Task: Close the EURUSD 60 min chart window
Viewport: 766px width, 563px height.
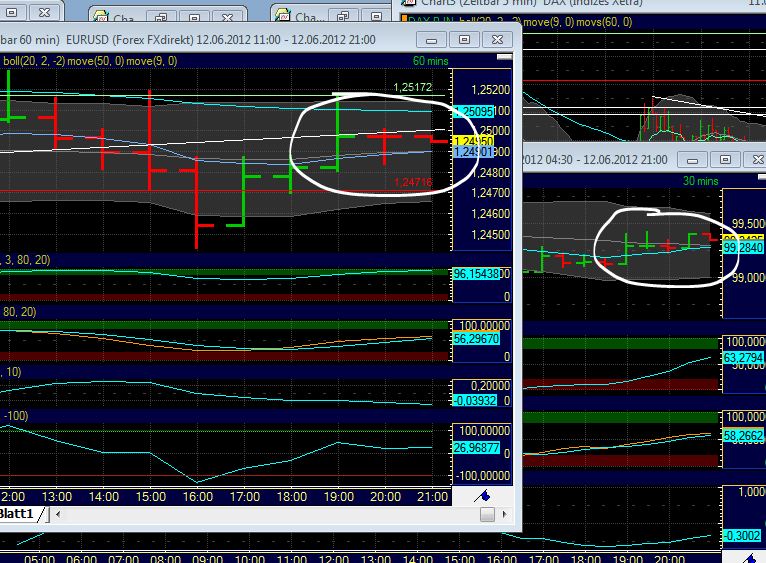Action: [x=497, y=40]
